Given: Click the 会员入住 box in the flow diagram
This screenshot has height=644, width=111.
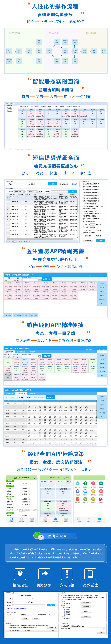Looking at the screenshot, I should (49, 52).
